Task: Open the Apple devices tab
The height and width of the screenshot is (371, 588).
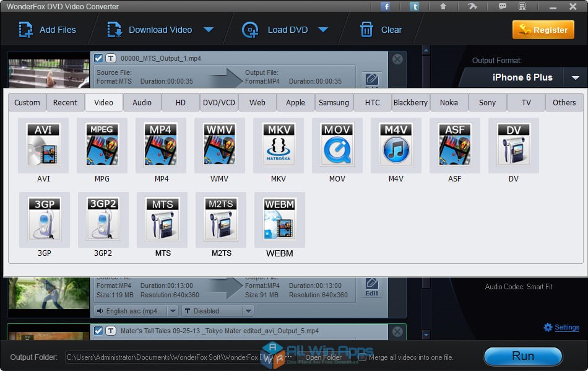Action: (x=295, y=102)
